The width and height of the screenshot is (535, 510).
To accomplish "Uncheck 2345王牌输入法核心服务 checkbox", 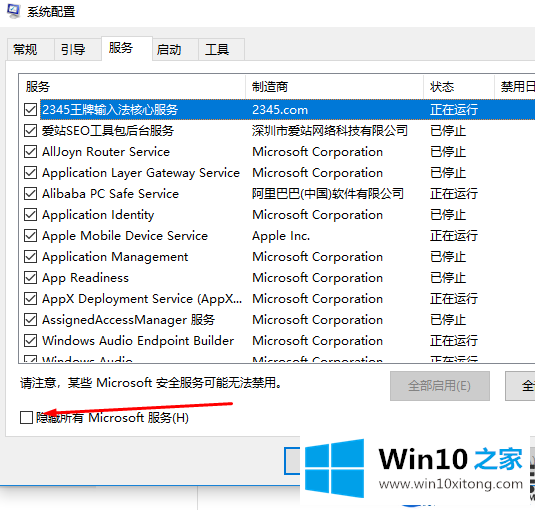I will 30,110.
